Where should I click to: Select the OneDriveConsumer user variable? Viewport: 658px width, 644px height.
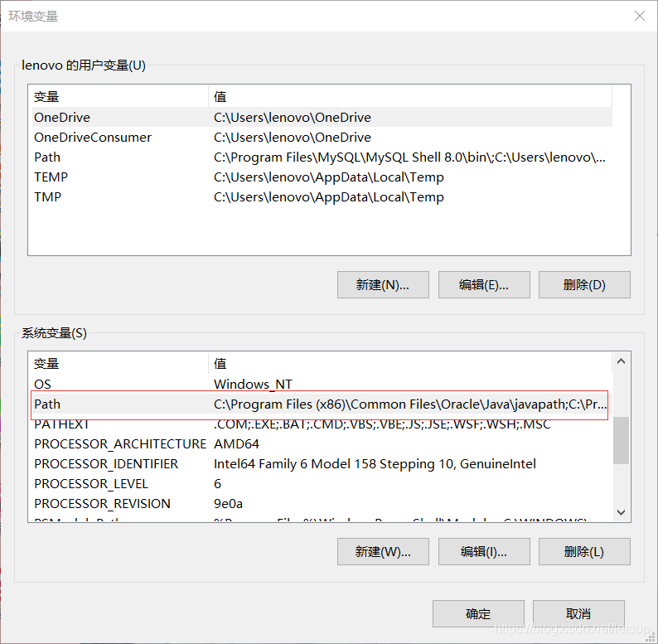pyautogui.click(x=322, y=138)
